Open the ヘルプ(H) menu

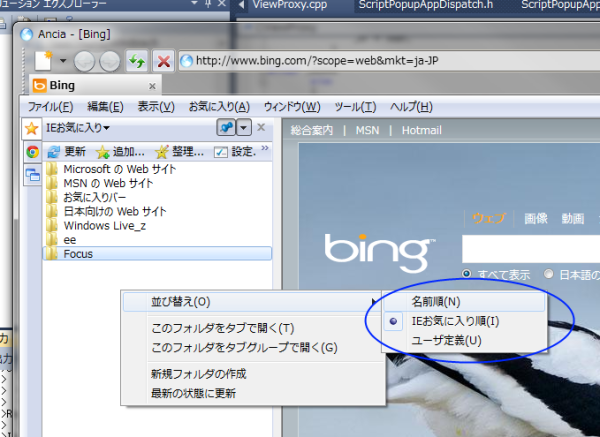click(411, 107)
